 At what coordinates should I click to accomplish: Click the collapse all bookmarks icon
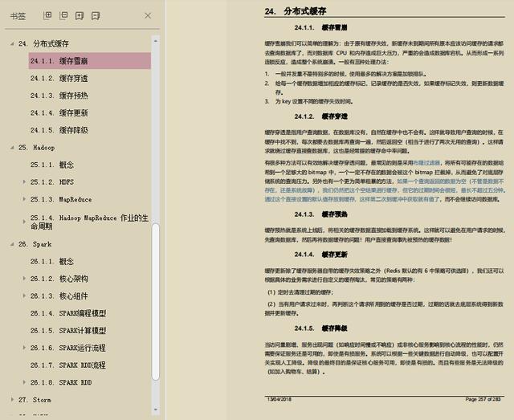(63, 15)
